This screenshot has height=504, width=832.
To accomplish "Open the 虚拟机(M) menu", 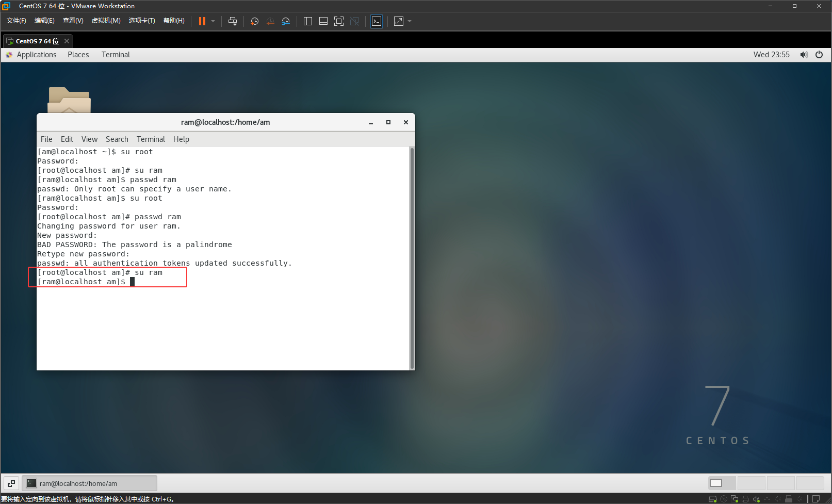I will pos(106,21).
